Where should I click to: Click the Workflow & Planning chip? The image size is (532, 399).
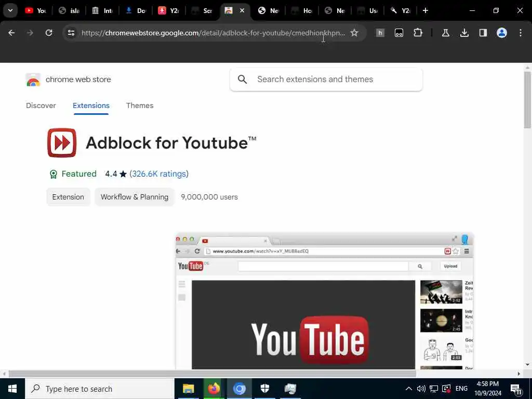135,197
